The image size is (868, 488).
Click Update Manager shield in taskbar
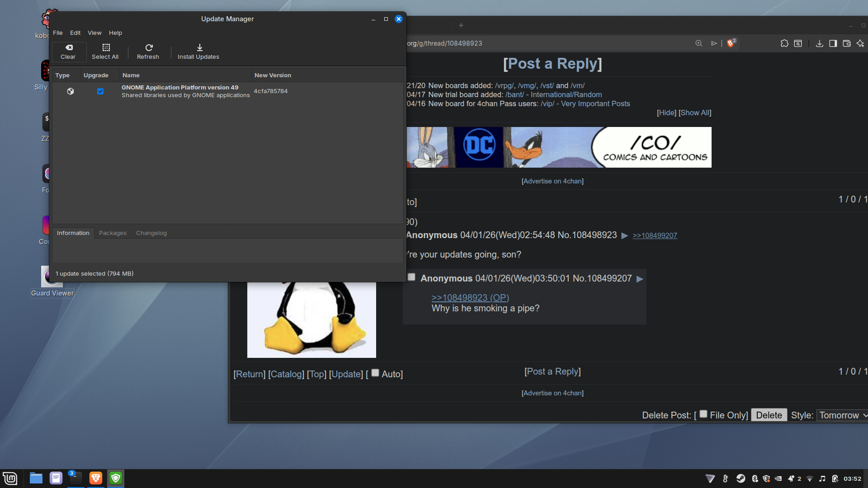(x=116, y=478)
